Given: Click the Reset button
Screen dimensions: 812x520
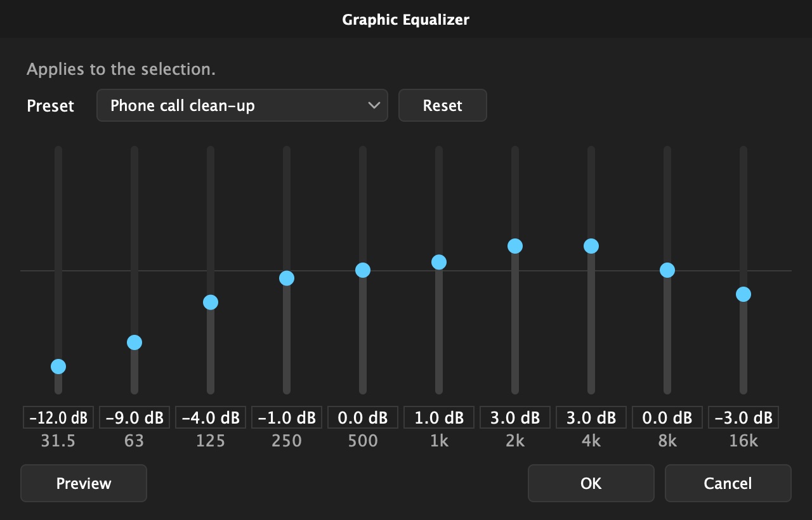Looking at the screenshot, I should click(x=442, y=105).
